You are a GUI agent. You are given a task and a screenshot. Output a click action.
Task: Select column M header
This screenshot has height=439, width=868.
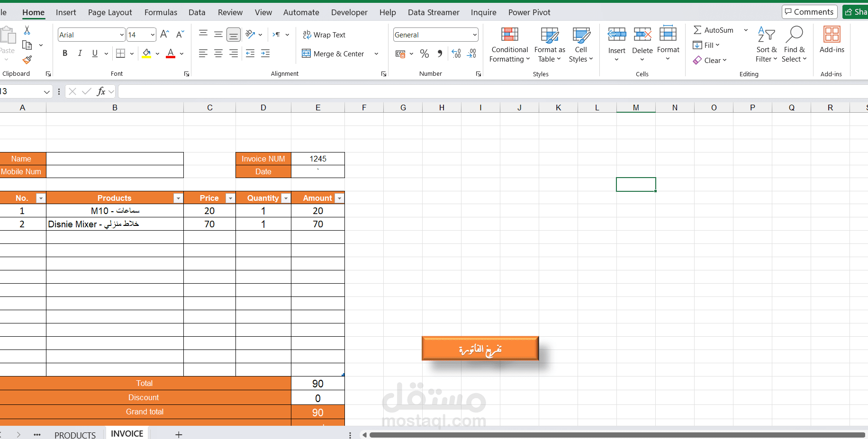click(636, 108)
